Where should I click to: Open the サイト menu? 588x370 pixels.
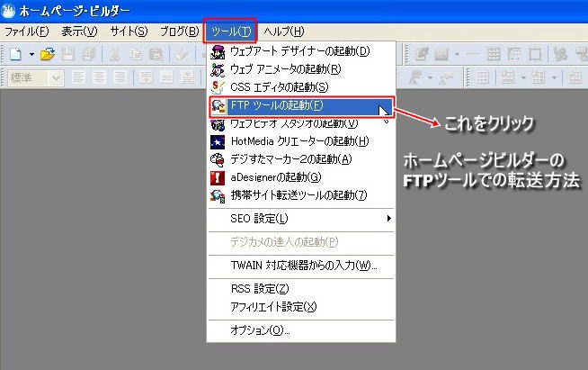tap(129, 32)
